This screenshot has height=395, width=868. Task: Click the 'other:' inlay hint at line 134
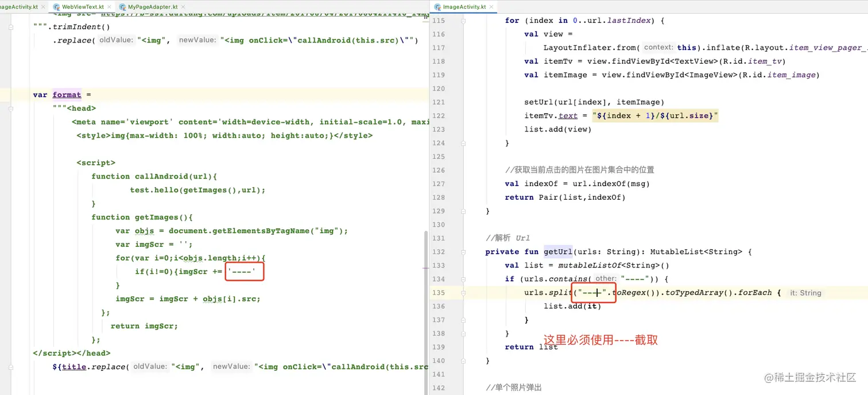click(x=606, y=279)
